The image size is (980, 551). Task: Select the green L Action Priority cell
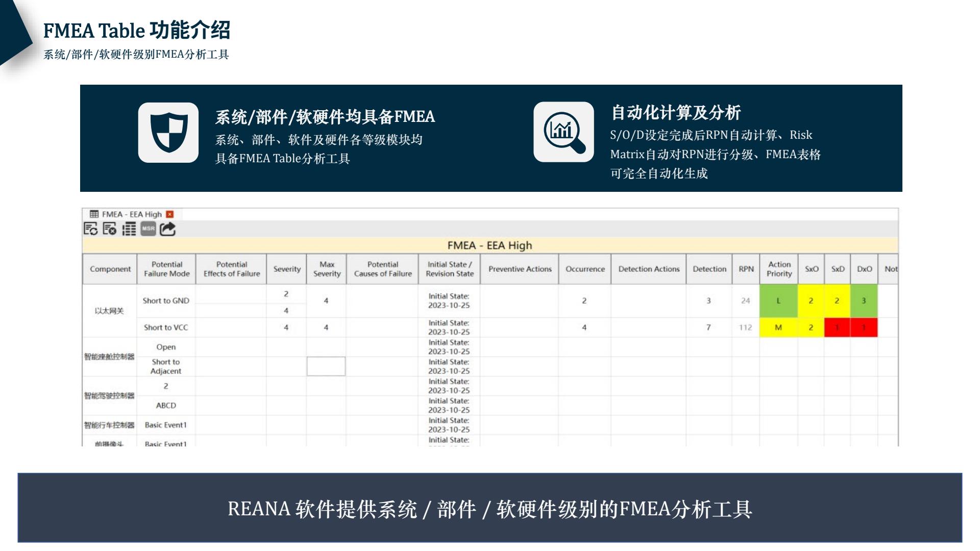click(778, 301)
